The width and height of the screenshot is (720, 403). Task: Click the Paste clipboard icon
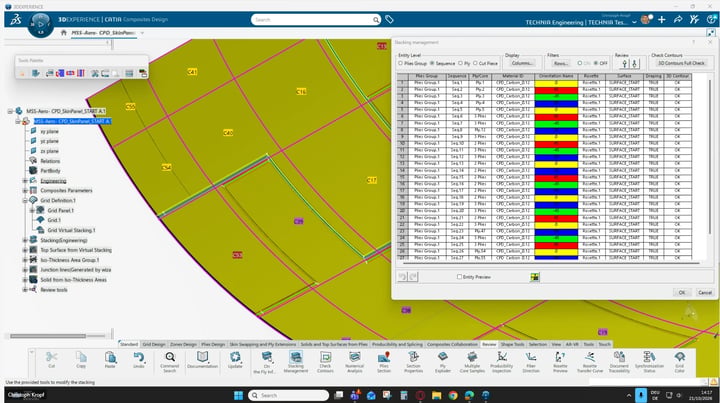click(110, 357)
